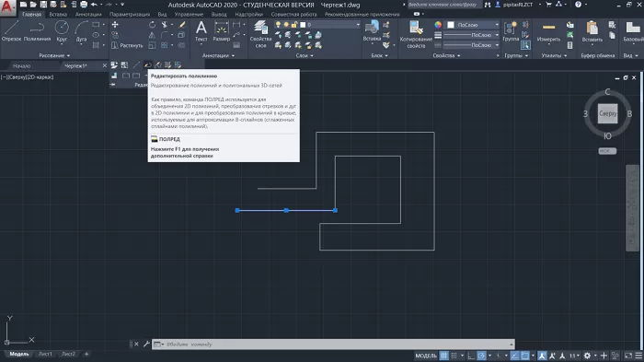Expand the Рисование panel dropdown
This screenshot has width=644, height=362.
coord(54,55)
